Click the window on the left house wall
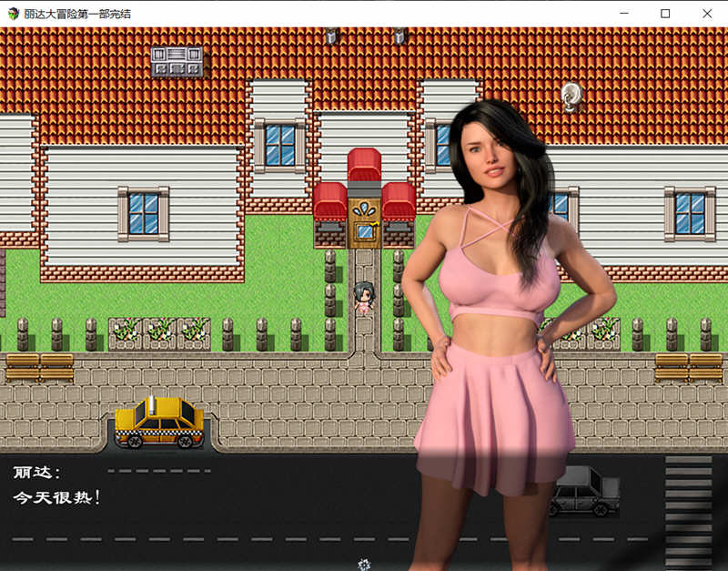The height and width of the screenshot is (571, 728). (x=143, y=213)
